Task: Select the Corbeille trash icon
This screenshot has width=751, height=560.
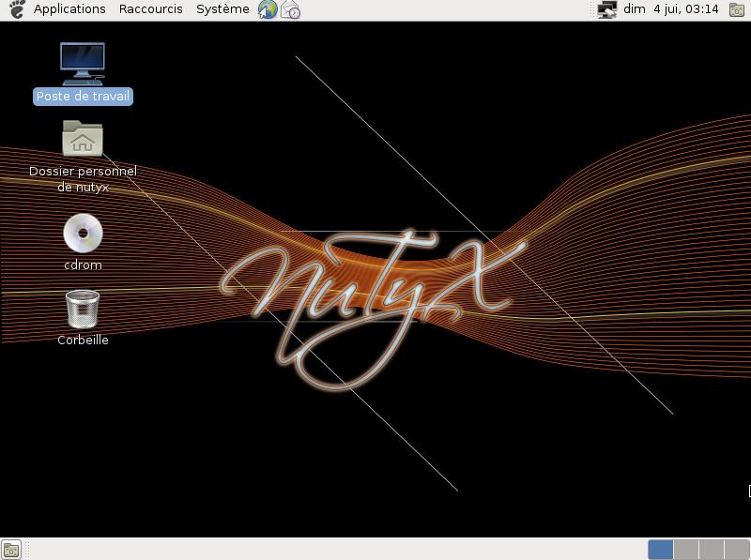Action: (83, 310)
